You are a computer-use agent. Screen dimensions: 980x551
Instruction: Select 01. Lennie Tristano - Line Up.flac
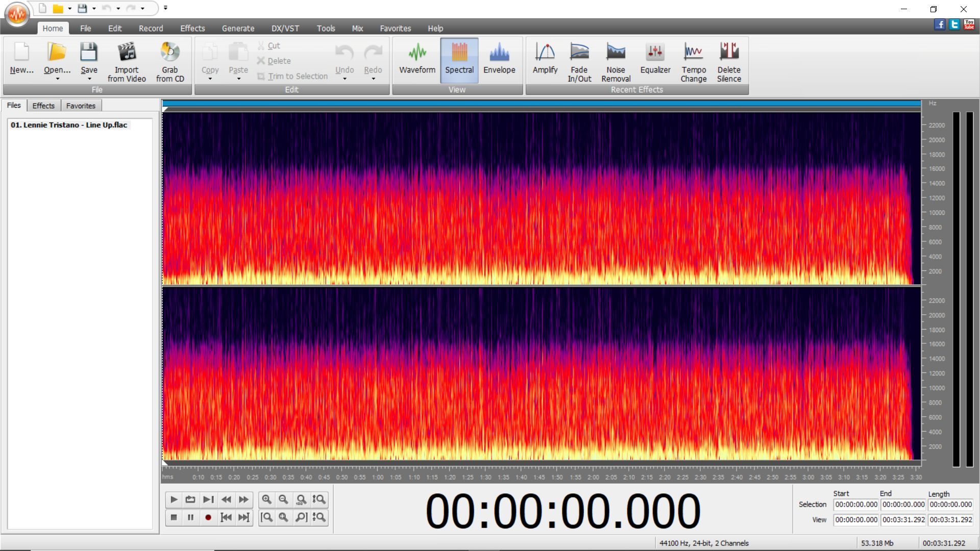[69, 125]
